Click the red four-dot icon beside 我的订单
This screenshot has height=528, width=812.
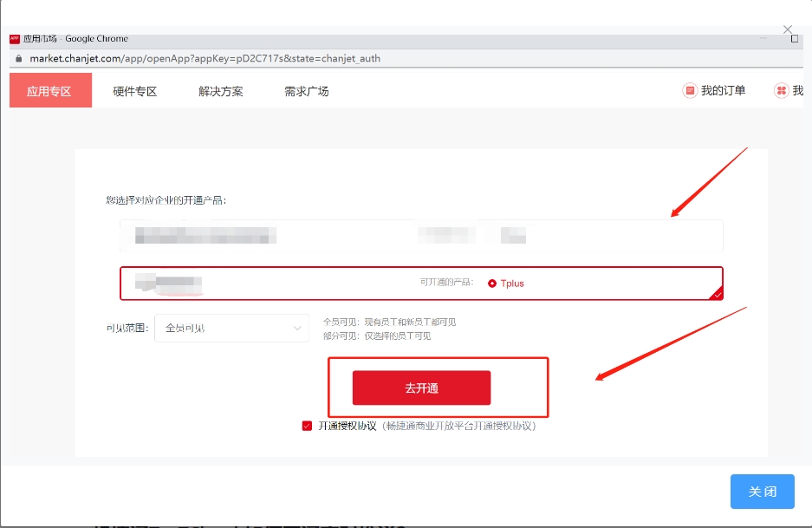pyautogui.click(x=781, y=90)
